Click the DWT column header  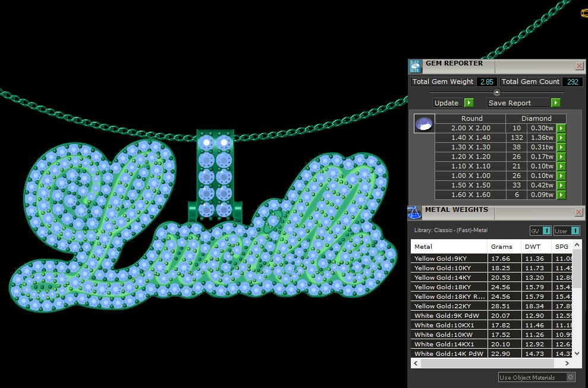(x=536, y=246)
